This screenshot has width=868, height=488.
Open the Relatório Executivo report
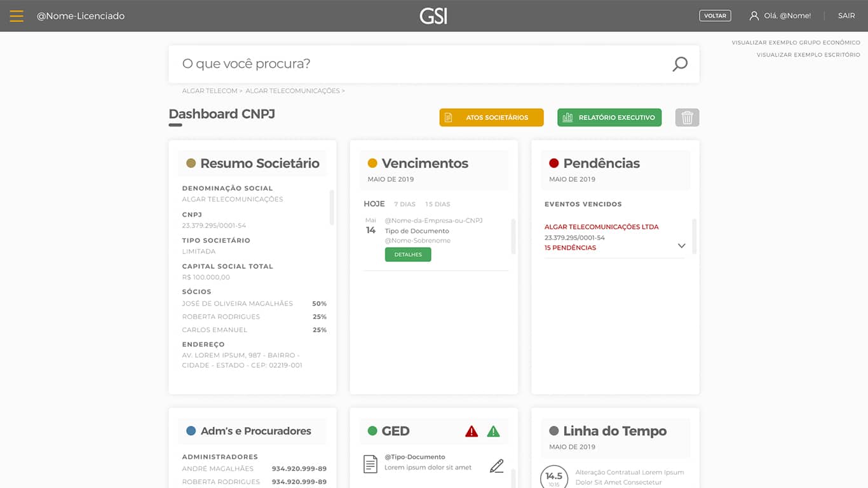click(609, 118)
